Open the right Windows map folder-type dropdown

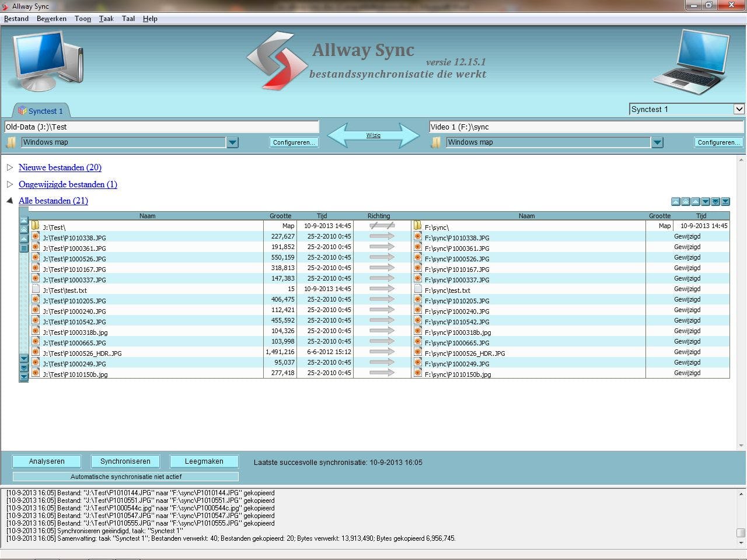tap(657, 142)
